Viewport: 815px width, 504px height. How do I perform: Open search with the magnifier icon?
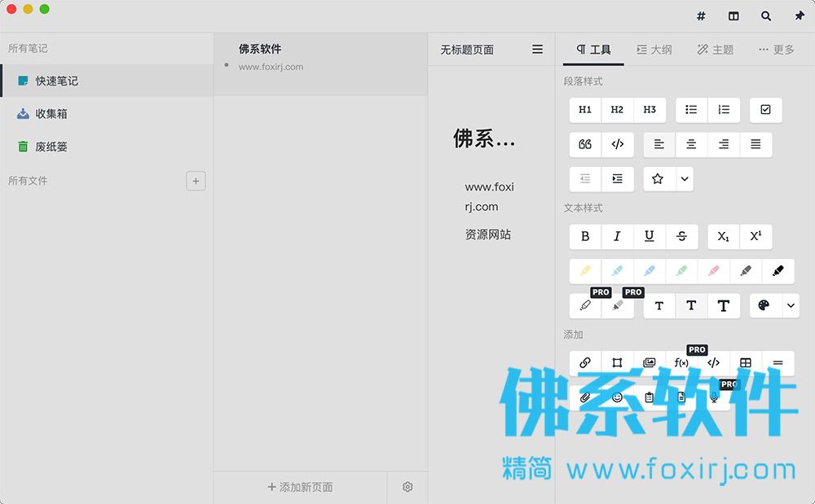(766, 16)
